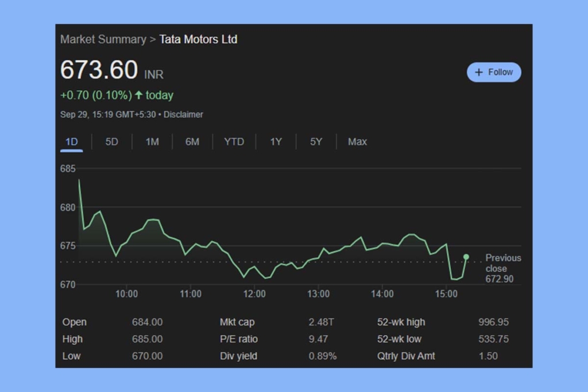Click the plus icon in Follow button

[478, 72]
